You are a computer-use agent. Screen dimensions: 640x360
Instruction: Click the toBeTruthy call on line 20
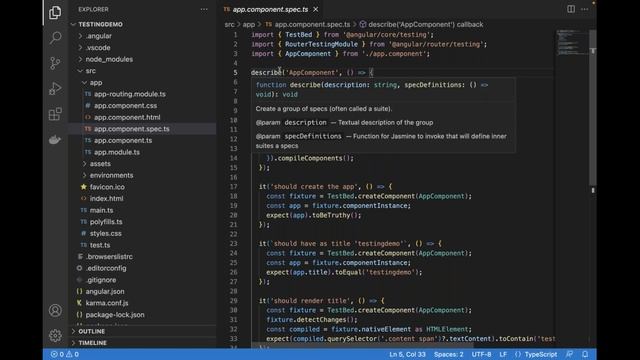pyautogui.click(x=331, y=216)
